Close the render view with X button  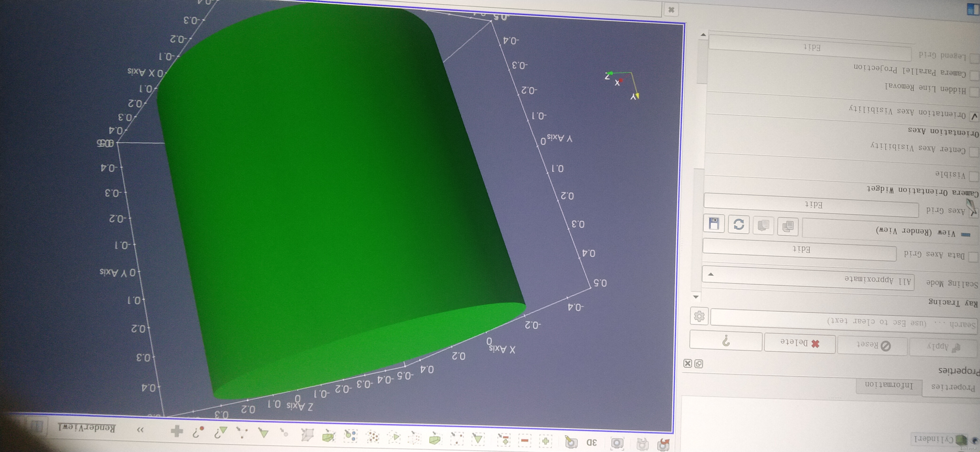tap(671, 10)
